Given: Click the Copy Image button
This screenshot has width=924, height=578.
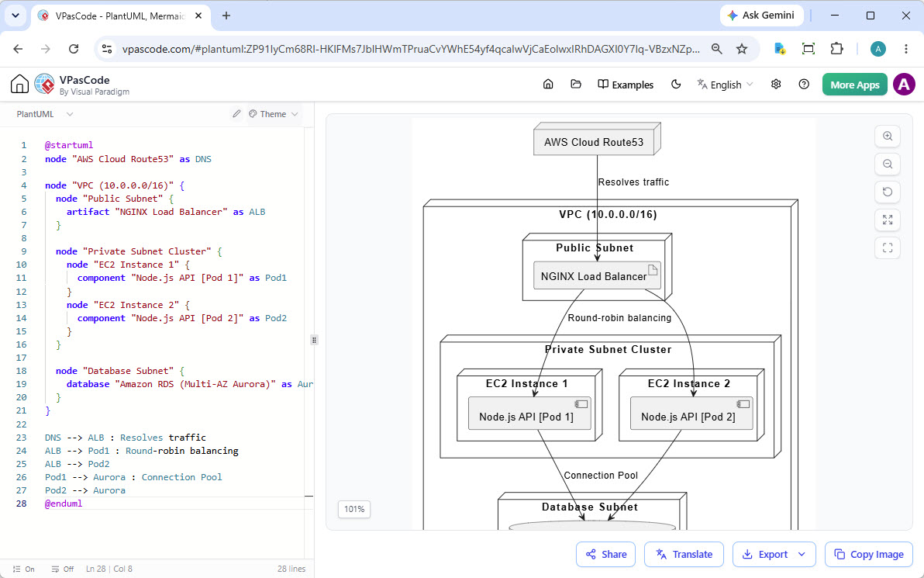Looking at the screenshot, I should pos(869,555).
